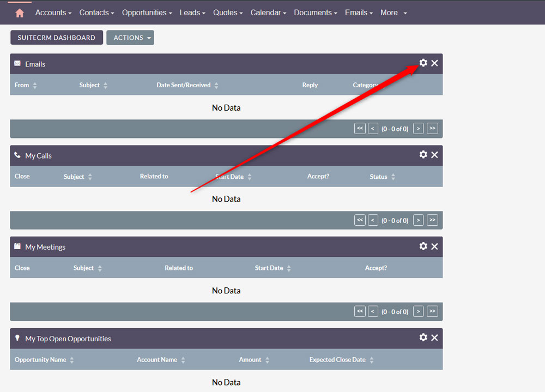The image size is (545, 392).
Task: Open the My Meetings dashlet settings gear
Action: (423, 246)
